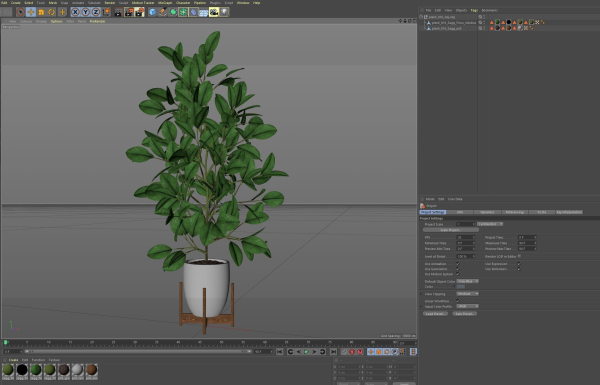The height and width of the screenshot is (385, 600).
Task: Select the white pot material thumbnail
Action: [x=77, y=370]
